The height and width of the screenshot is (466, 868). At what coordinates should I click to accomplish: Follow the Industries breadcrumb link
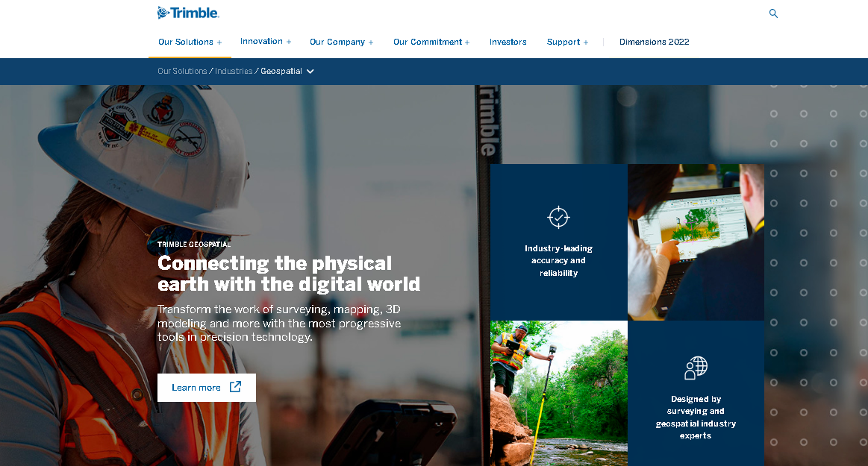coord(234,71)
